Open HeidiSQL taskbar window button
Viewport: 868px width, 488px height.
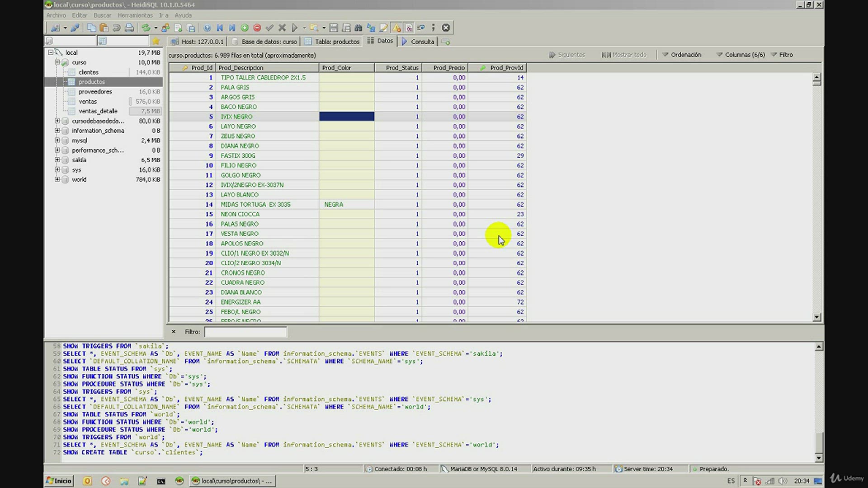pos(232,481)
